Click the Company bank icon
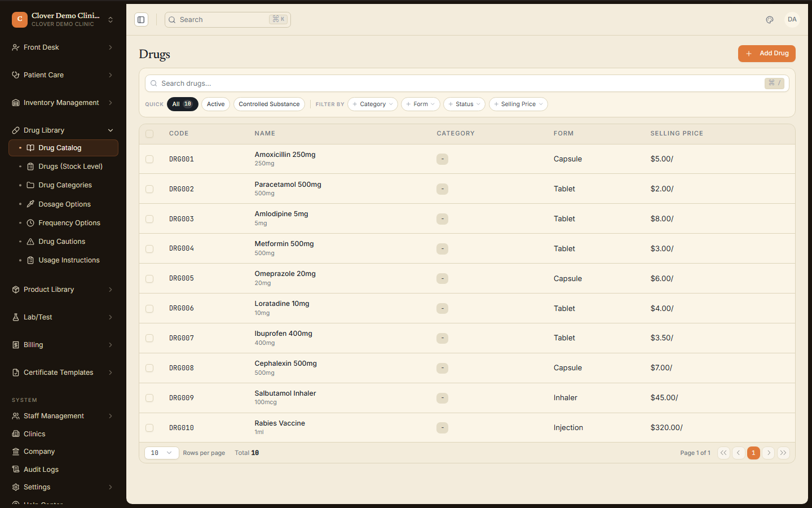This screenshot has height=508, width=812. [16, 452]
